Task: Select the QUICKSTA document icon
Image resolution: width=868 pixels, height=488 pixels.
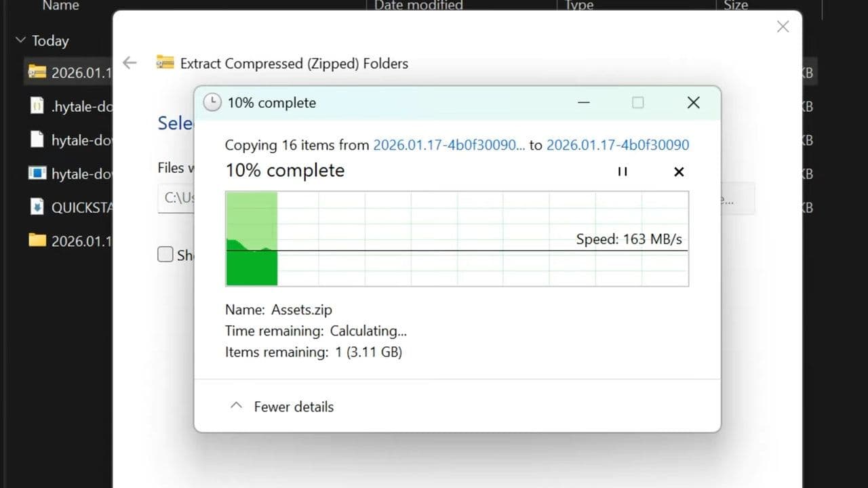Action: click(x=37, y=207)
